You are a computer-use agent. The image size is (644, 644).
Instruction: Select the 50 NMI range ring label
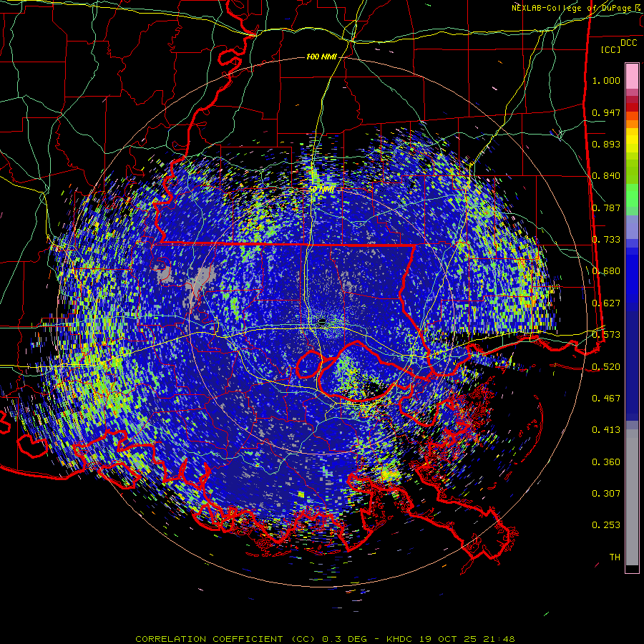coord(321,190)
